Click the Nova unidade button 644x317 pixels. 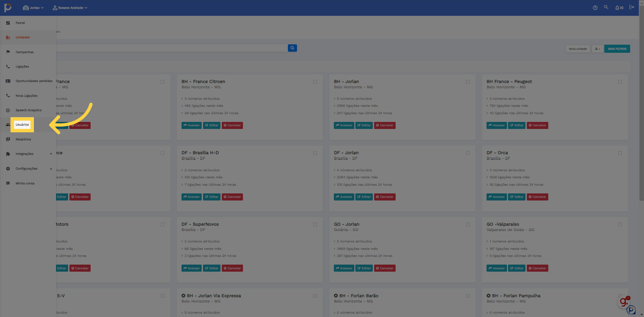[578, 49]
